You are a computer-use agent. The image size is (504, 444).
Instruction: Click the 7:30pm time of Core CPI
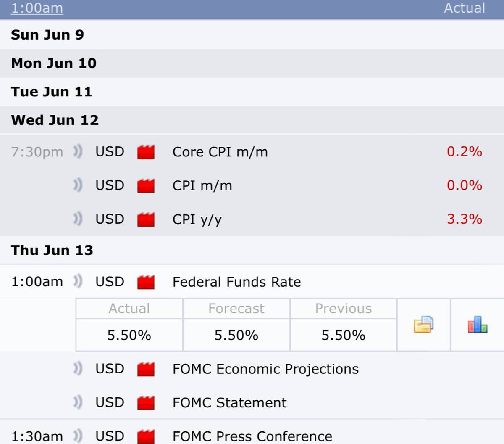[37, 152]
